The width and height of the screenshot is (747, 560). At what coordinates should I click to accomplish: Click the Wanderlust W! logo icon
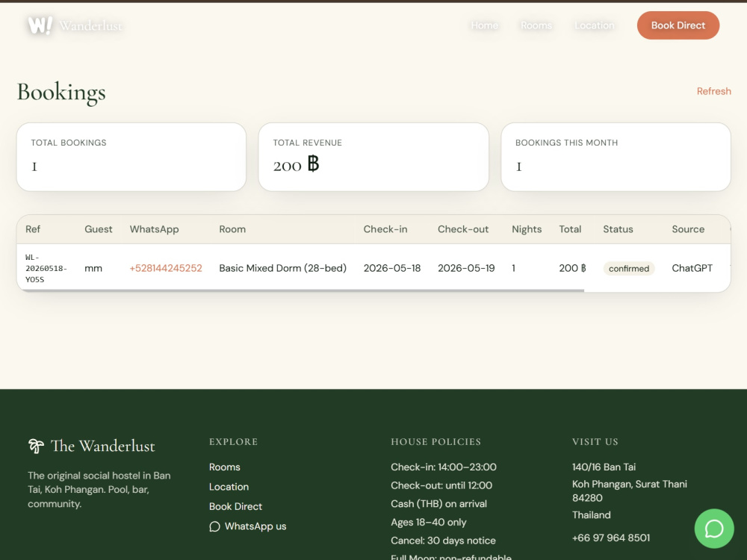click(x=40, y=25)
